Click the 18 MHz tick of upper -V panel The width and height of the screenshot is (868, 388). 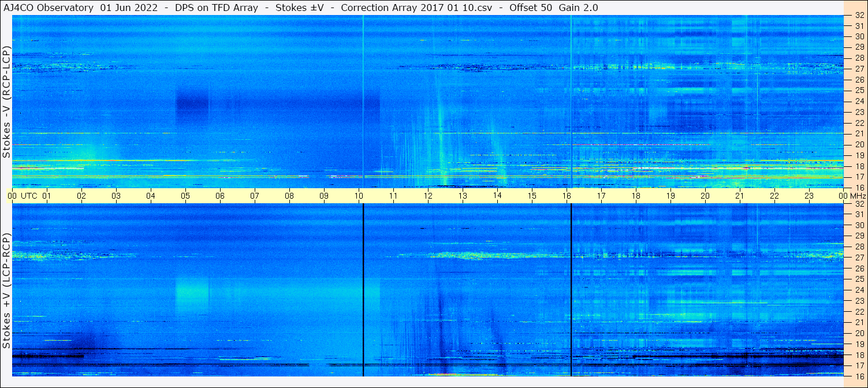click(x=859, y=166)
